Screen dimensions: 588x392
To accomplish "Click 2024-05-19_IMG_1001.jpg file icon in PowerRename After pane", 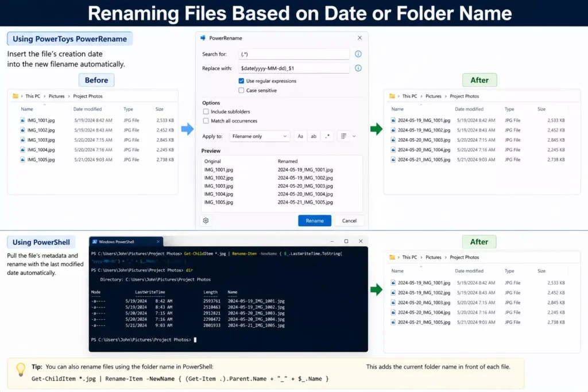I will [393, 121].
